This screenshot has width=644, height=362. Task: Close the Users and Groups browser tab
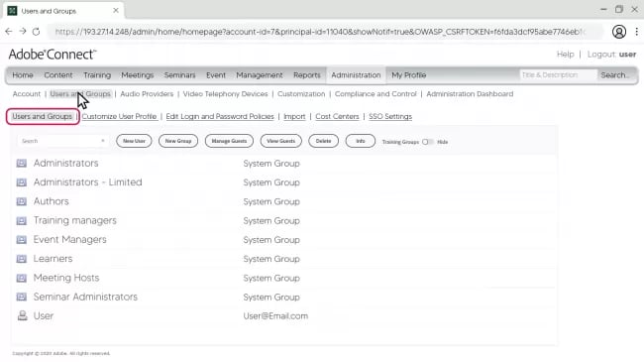[116, 11]
